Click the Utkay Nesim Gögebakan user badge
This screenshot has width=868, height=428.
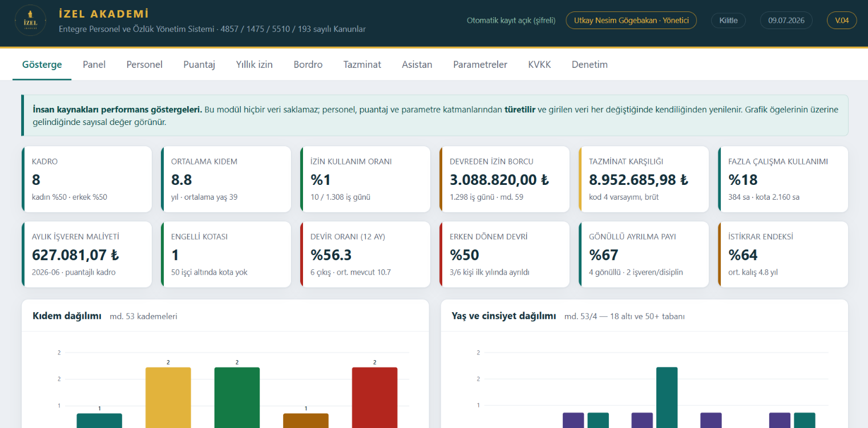pyautogui.click(x=631, y=21)
